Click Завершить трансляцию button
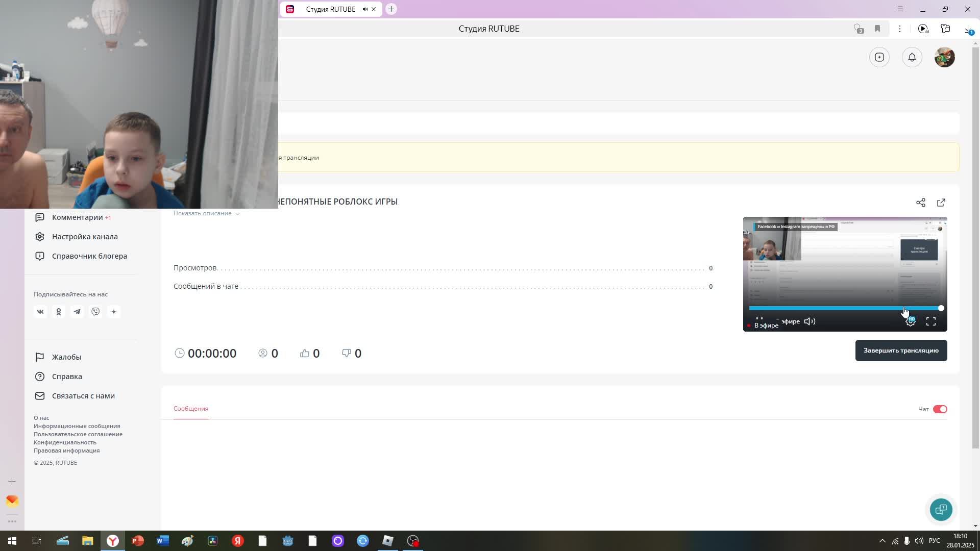Viewport: 980px width, 551px height. tap(901, 350)
